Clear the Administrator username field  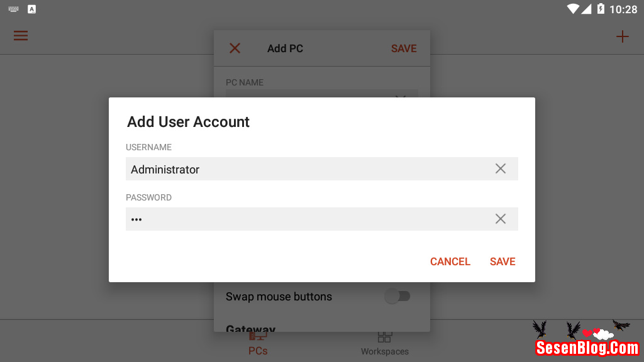pyautogui.click(x=500, y=168)
